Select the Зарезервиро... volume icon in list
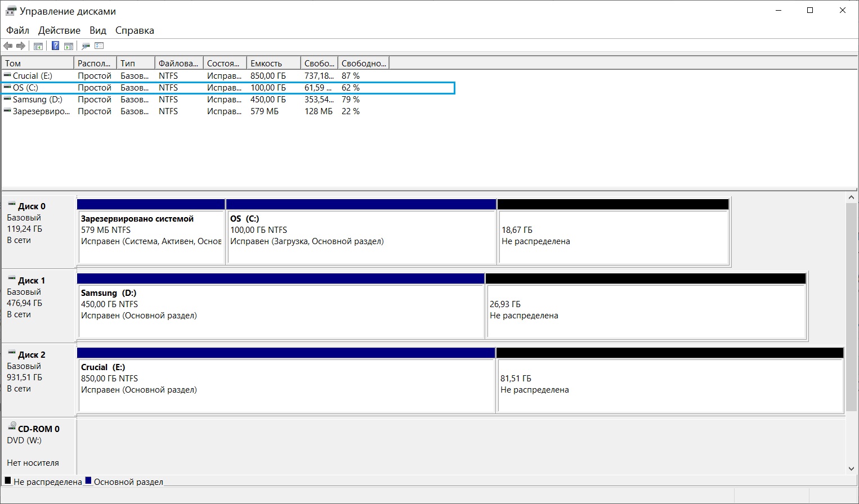This screenshot has height=504, width=859. [x=7, y=111]
